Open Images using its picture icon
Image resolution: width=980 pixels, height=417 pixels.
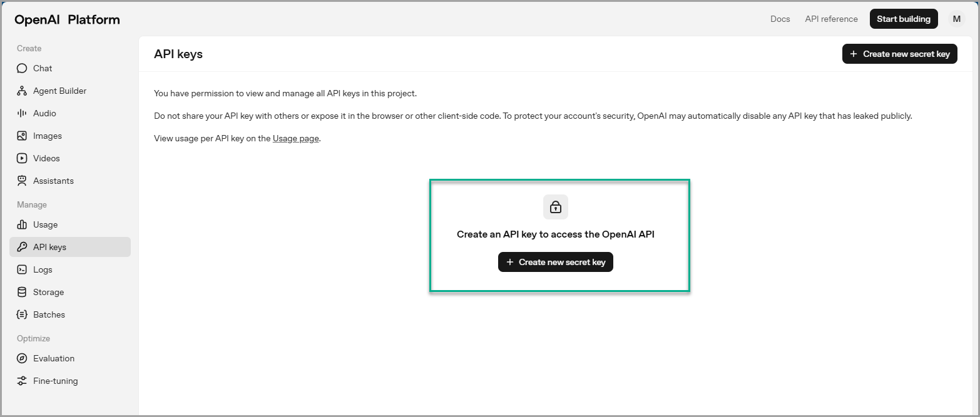point(22,136)
